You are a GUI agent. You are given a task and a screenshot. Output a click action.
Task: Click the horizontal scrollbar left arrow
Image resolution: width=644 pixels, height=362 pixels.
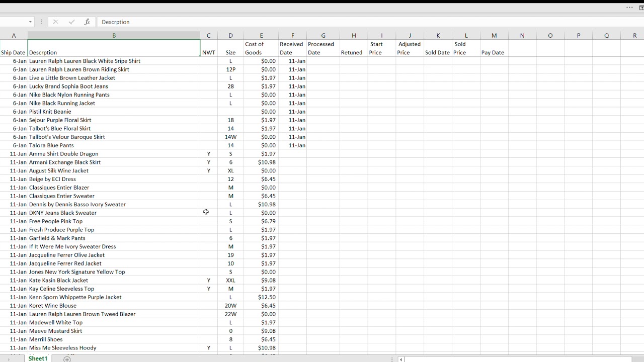(x=401, y=359)
